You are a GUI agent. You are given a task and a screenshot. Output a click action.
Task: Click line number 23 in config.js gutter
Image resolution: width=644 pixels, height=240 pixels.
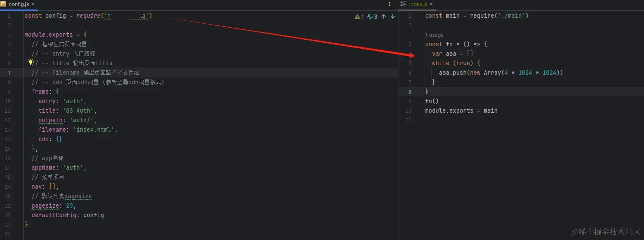click(x=8, y=224)
